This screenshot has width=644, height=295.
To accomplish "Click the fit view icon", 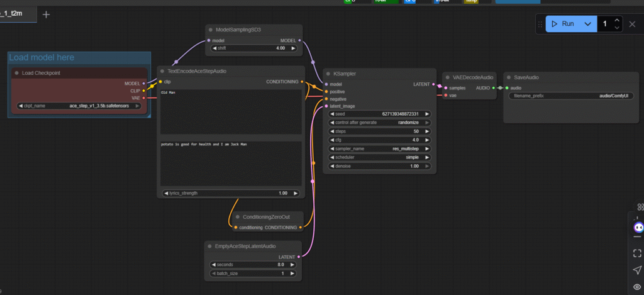I will (637, 253).
